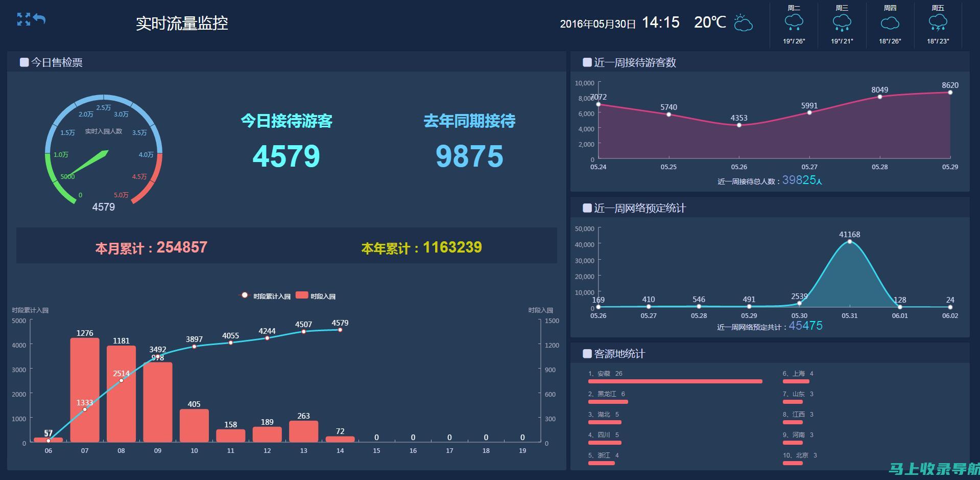Click the 北京 3 progress bar

[x=793, y=463]
